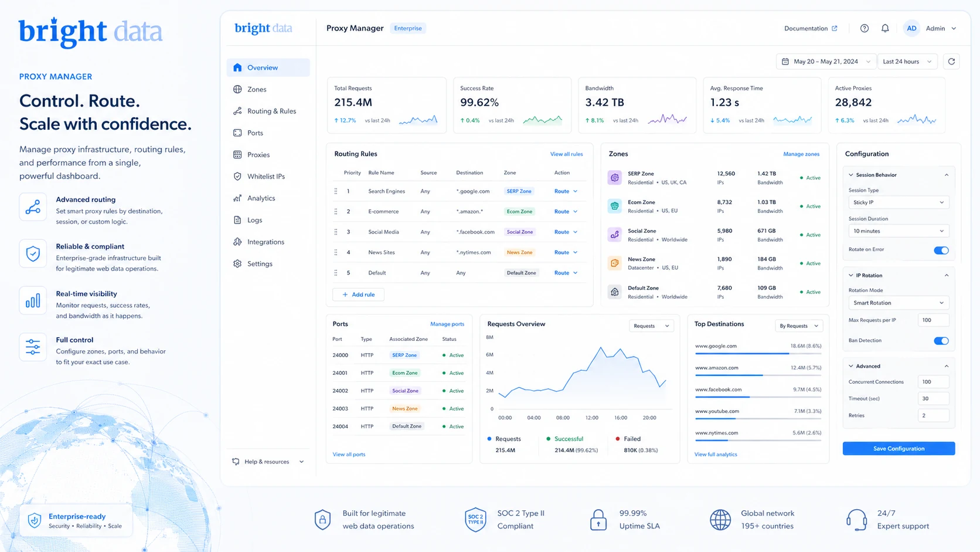Click the refresh data icon

pyautogui.click(x=951, y=62)
